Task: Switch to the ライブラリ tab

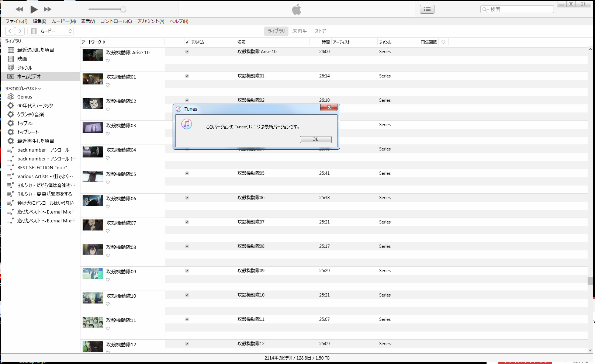Action: [276, 31]
